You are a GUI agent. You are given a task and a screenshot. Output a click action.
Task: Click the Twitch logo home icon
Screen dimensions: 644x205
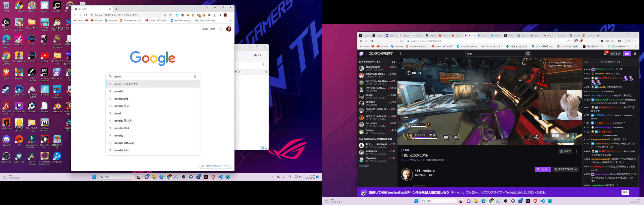click(x=361, y=54)
